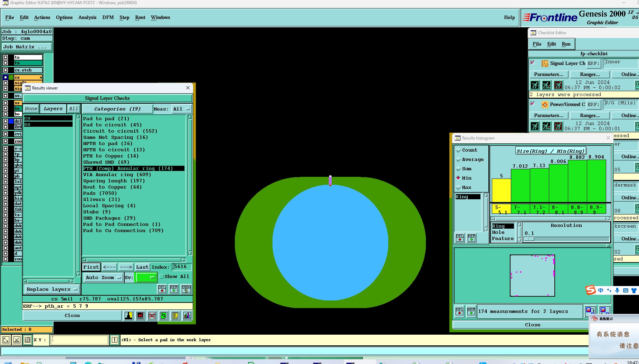Click the red run icon under Power/Ground check

pos(558,126)
